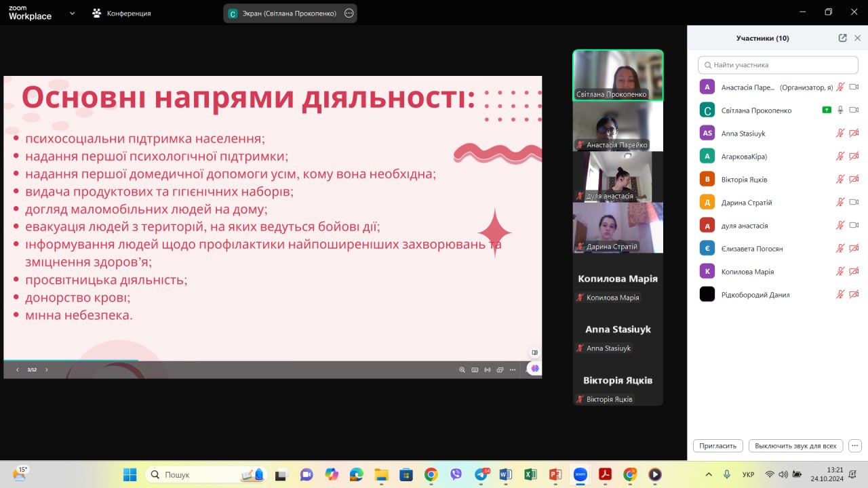Click Выключить звук для всех button
This screenshot has height=488, width=868.
pos(795,446)
